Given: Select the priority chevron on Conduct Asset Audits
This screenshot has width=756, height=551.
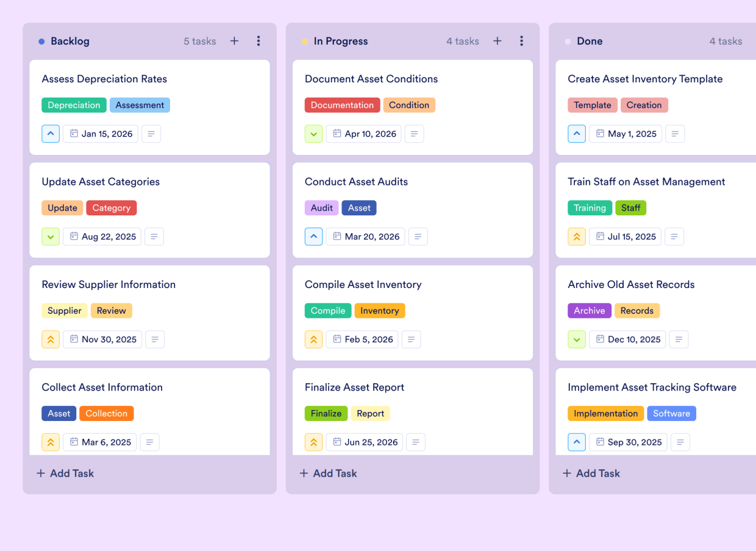Looking at the screenshot, I should point(313,236).
